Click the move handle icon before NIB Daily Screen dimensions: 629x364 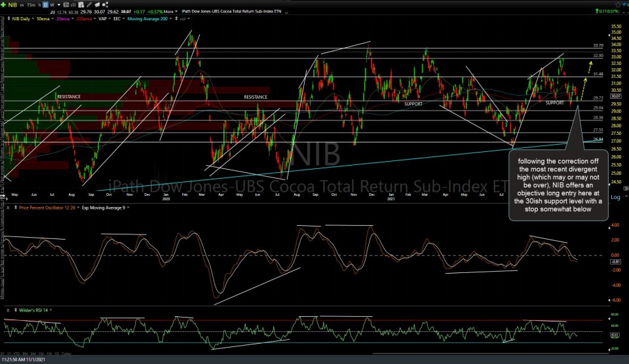coord(6,19)
